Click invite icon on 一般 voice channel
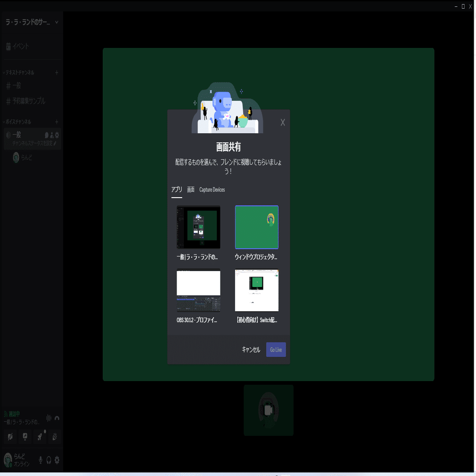The width and height of the screenshot is (476, 476). (52, 135)
